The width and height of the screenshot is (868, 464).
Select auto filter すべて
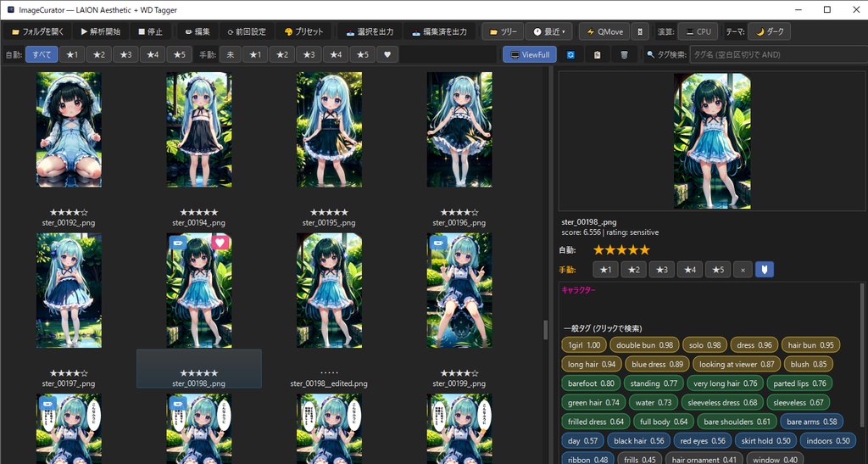coord(42,54)
